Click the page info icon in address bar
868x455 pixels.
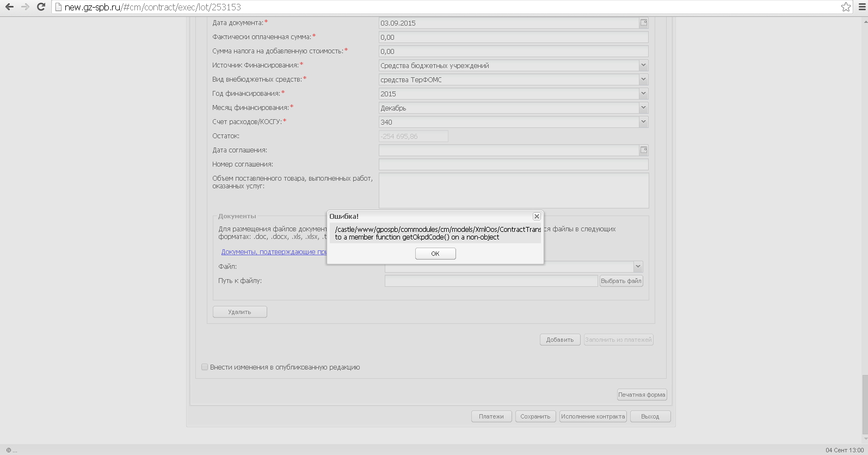click(58, 7)
